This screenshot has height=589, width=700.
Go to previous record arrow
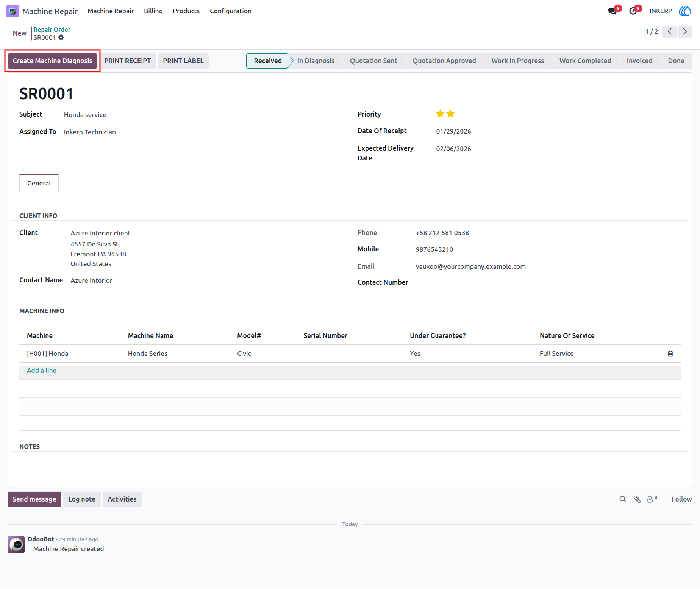point(670,31)
